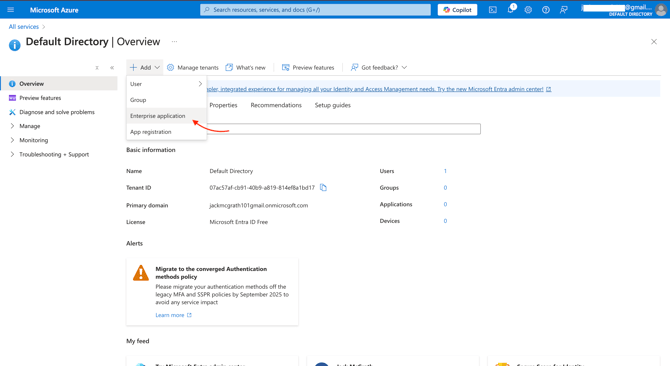Click Migrate to converged Authentication alert heading
The width and height of the screenshot is (670, 366).
(211, 273)
